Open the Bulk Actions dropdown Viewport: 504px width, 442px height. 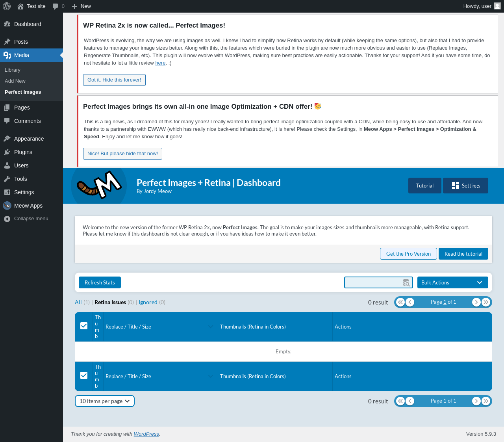[453, 282]
